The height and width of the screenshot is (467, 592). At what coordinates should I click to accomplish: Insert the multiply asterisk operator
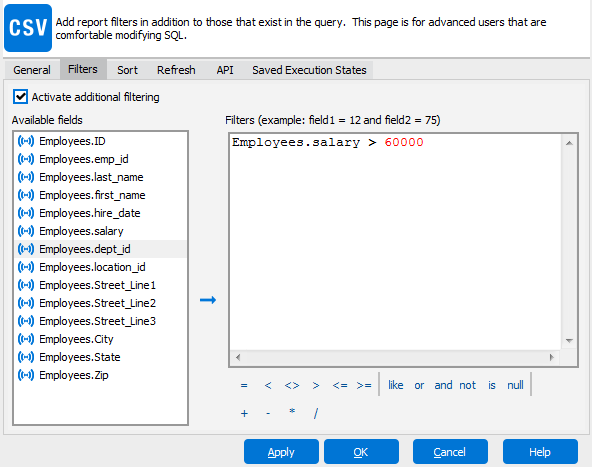(292, 412)
